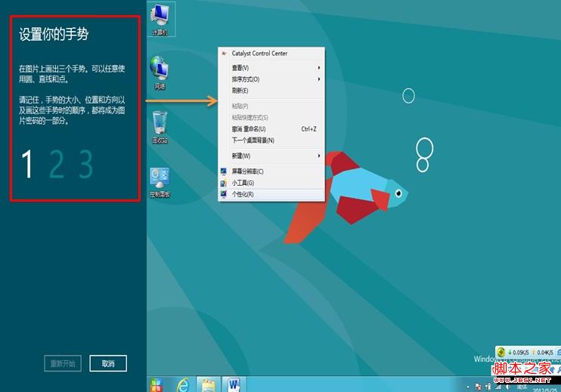The image size is (561, 392).
Task: Select the 网络 (Network) desktop icon
Action: 160,72
